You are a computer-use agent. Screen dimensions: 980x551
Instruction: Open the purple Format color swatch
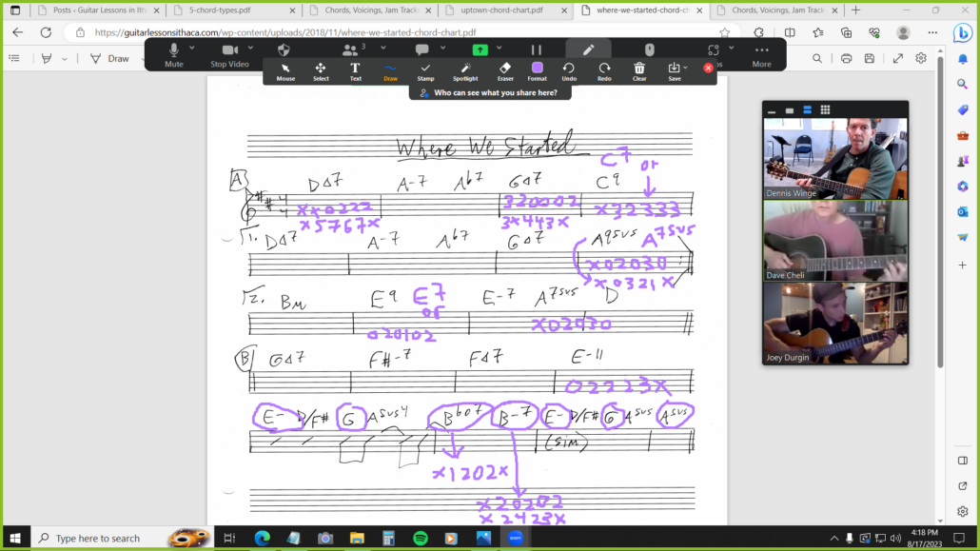coord(538,69)
